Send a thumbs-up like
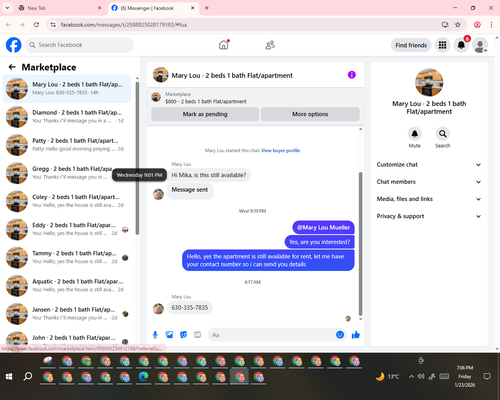500x400 pixels. coord(356,335)
